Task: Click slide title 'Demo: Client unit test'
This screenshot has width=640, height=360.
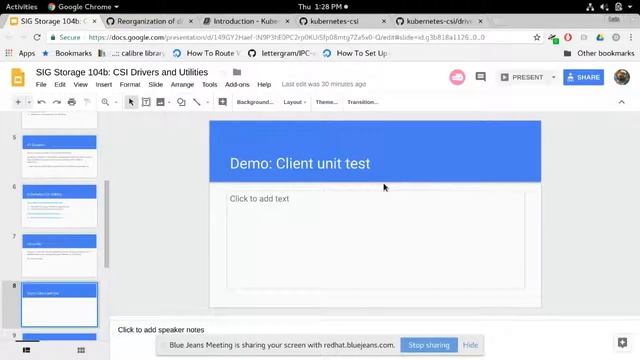Action: point(300,164)
